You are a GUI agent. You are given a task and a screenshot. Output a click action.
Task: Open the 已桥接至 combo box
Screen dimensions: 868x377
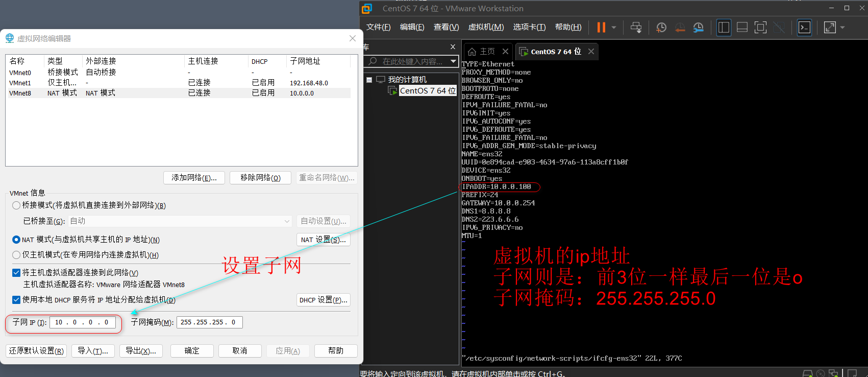(180, 221)
